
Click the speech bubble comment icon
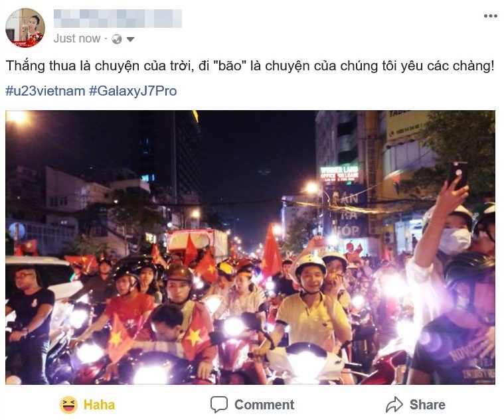pyautogui.click(x=219, y=404)
